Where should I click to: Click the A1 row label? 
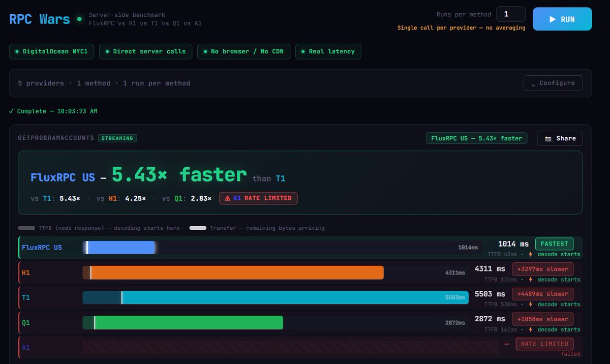(26, 348)
